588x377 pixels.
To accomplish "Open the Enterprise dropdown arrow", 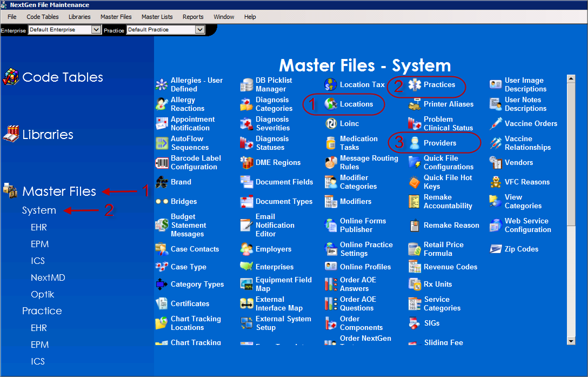I will tap(96, 30).
